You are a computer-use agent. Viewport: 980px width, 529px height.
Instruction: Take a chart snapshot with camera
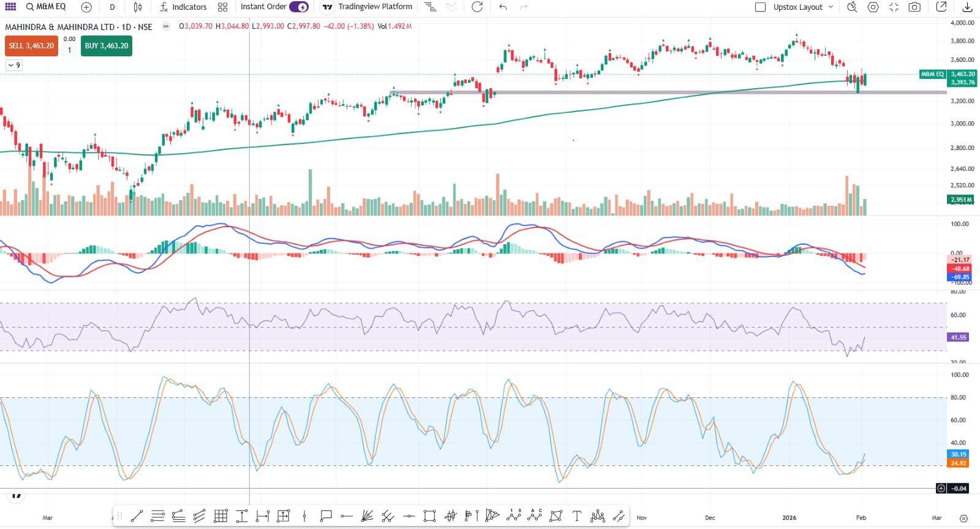pos(914,7)
